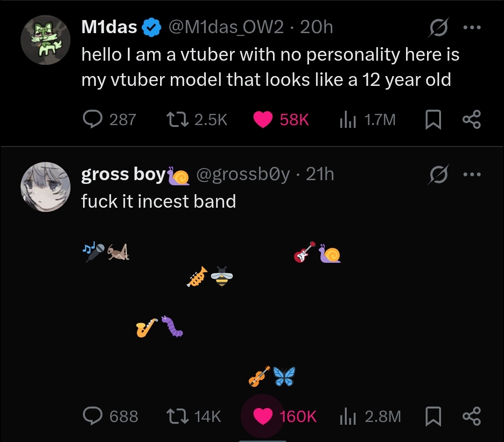Open more options for M1das tweet
Image resolution: width=504 pixels, height=442 pixels.
[471, 27]
